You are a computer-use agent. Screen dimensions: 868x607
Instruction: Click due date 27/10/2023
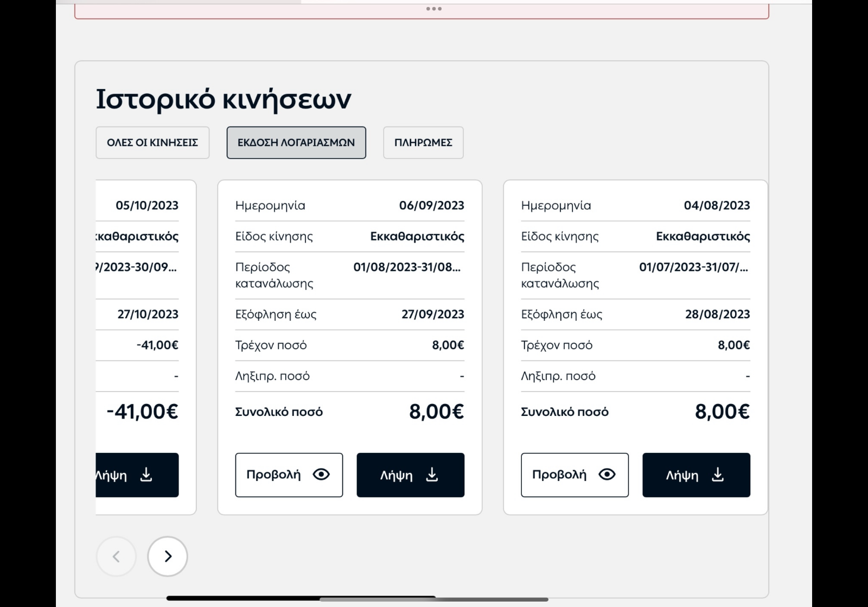pos(148,314)
